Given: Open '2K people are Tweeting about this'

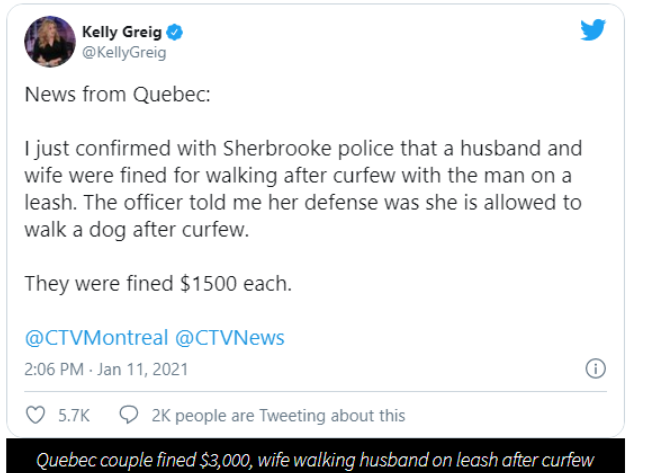Looking at the screenshot, I should pos(278,416).
